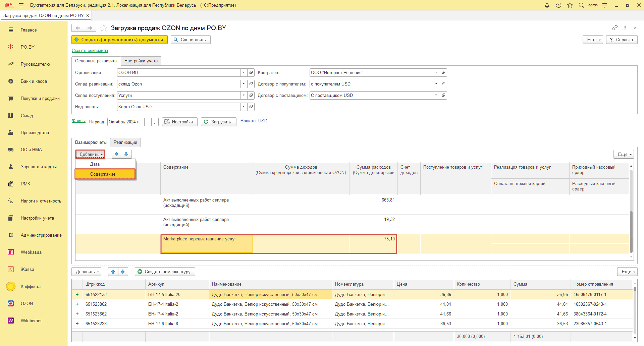Expand the row with barcode 651522133
Image resolution: width=644 pixels, height=346 pixels.
pyautogui.click(x=77, y=294)
